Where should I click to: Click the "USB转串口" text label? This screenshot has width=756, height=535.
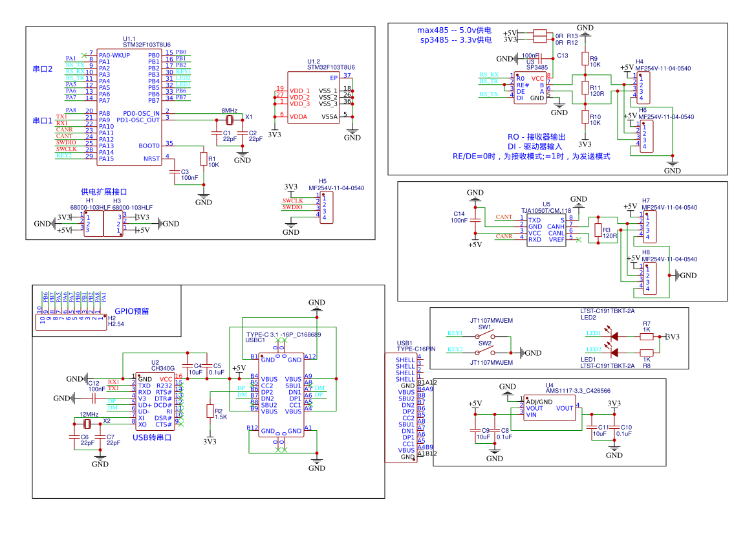coord(152,438)
